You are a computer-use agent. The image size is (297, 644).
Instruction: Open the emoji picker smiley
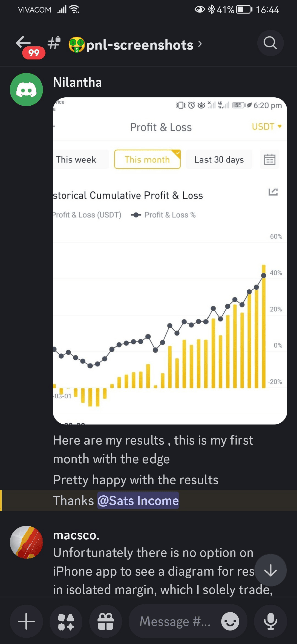pos(230,622)
